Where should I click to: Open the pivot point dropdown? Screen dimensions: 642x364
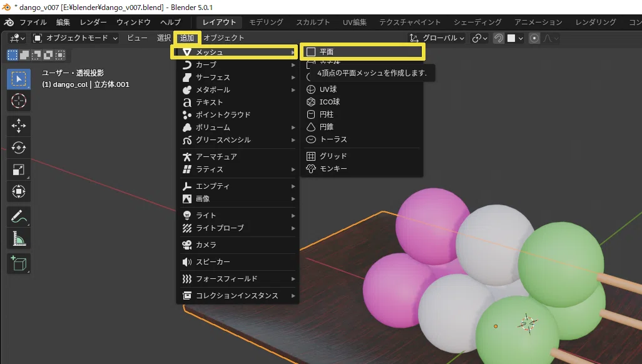(479, 38)
